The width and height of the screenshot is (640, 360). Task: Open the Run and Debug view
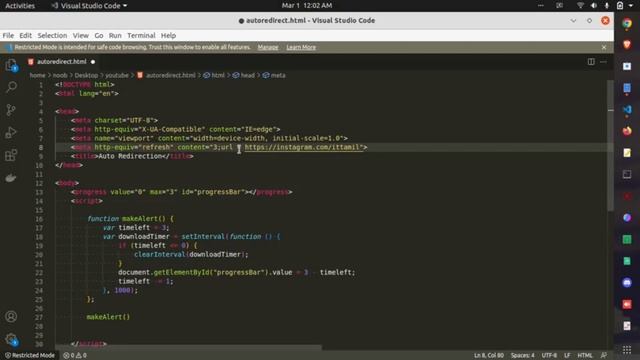point(11,132)
